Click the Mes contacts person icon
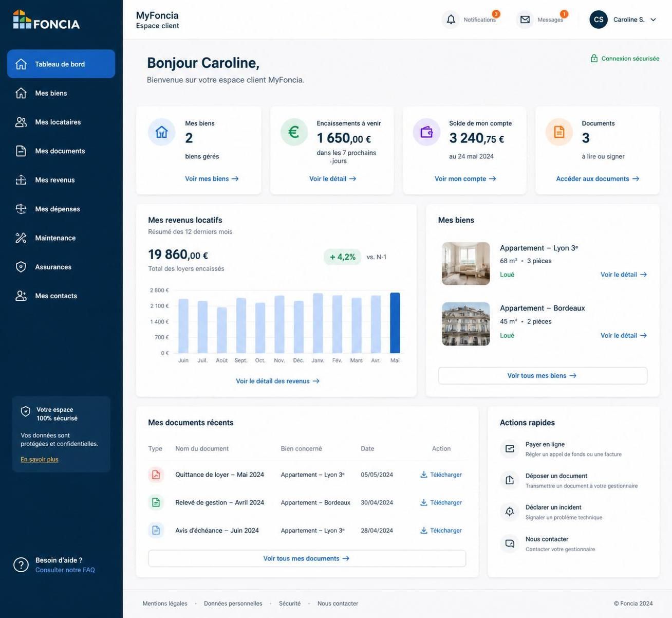672x618 pixels. (x=21, y=296)
